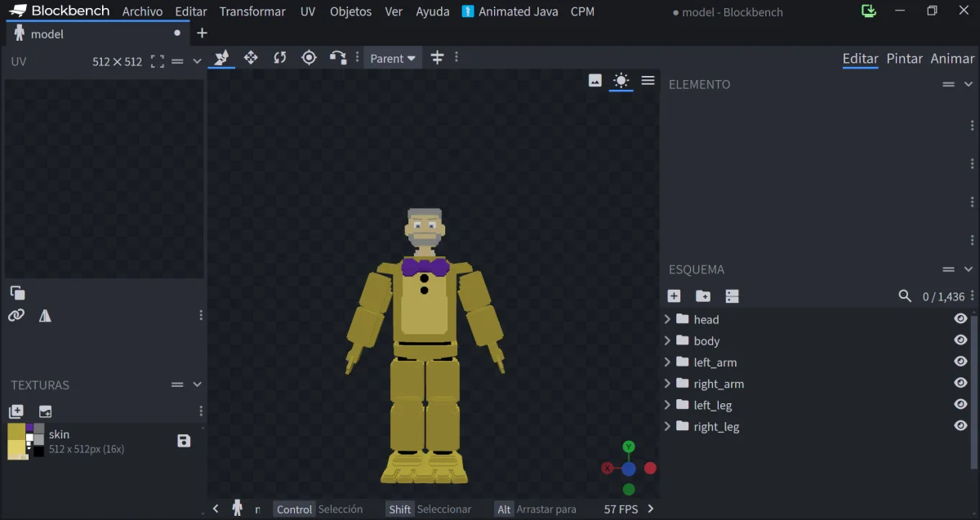The image size is (980, 520).
Task: Open new tab with plus icon
Action: tap(202, 33)
